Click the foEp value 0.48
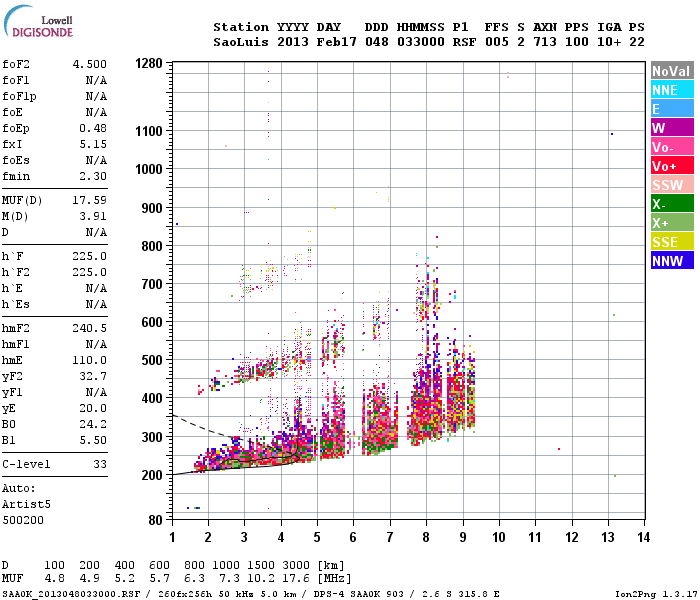The height and width of the screenshot is (600, 700). (93, 128)
